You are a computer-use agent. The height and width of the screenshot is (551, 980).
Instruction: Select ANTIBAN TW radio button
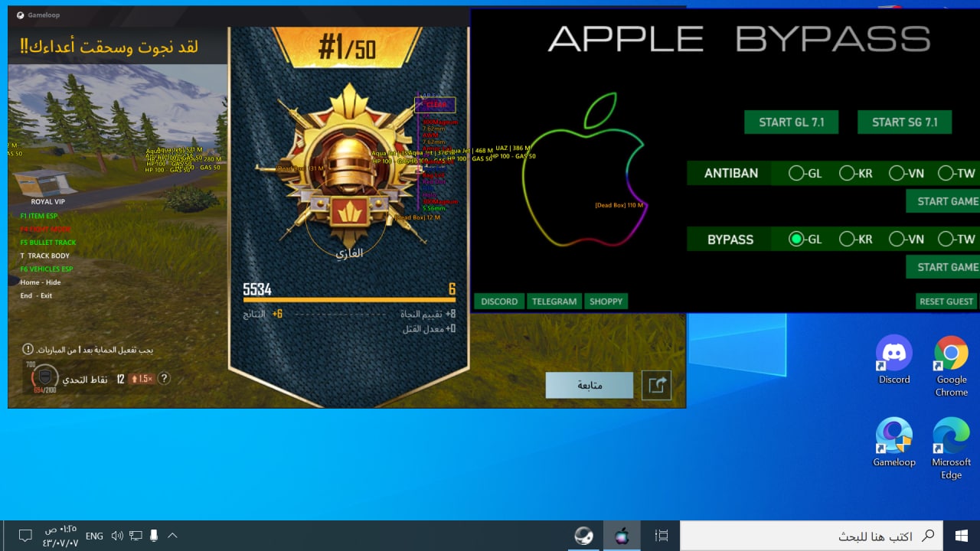click(x=946, y=174)
